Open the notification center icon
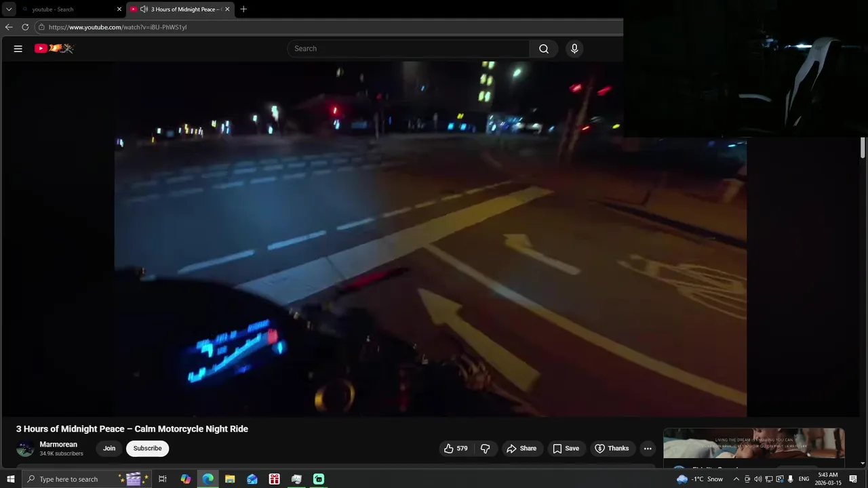The width and height of the screenshot is (868, 488). [x=853, y=479]
